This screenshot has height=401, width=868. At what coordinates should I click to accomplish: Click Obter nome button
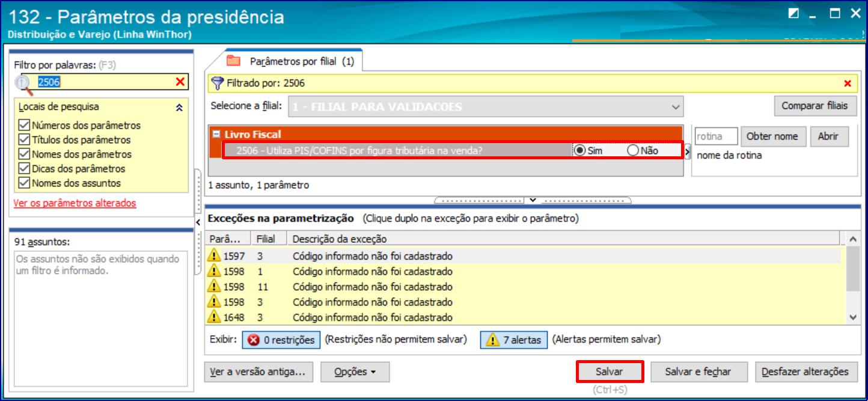[x=772, y=136]
